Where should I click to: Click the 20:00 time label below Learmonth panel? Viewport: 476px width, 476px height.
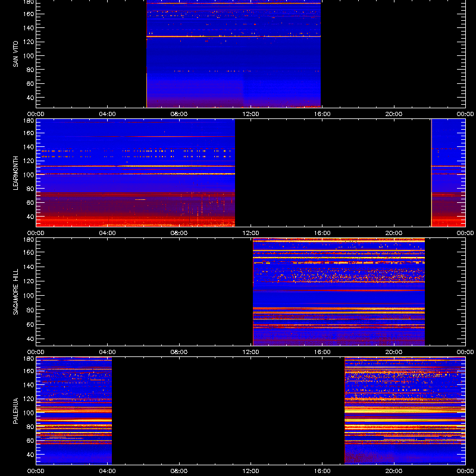point(394,233)
